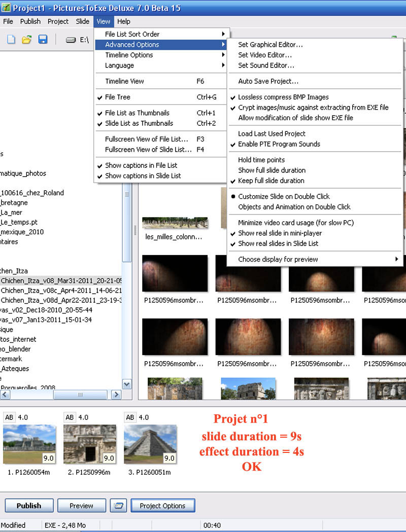Screen dimensions: 406x532
Task: Open Project Options
Action: [x=162, y=506]
